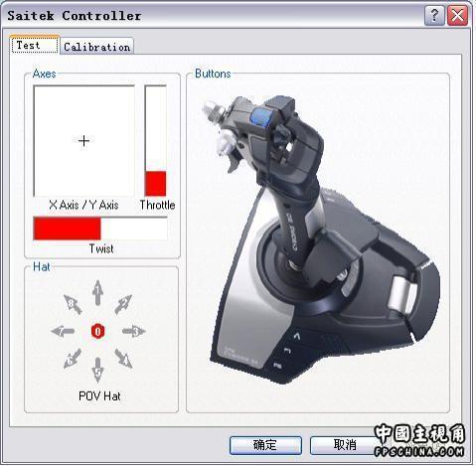The height and width of the screenshot is (466, 476).
Task: Cancel the dialog with 取消 button
Action: click(345, 445)
